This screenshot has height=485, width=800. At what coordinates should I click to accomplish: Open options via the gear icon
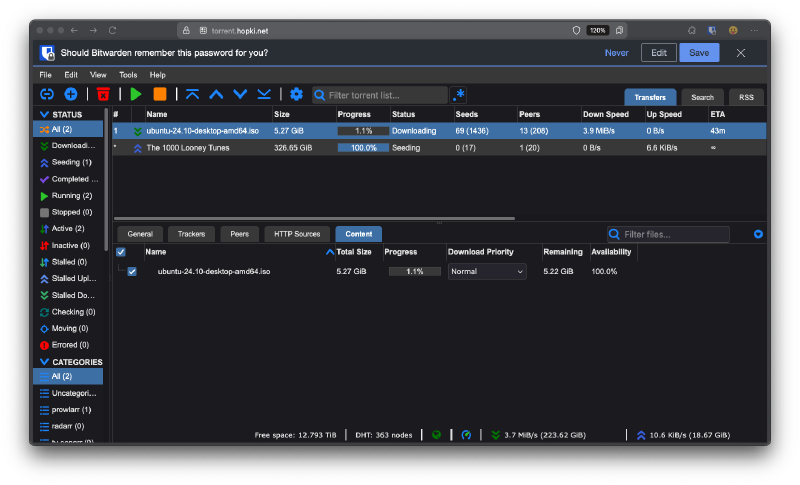(x=296, y=94)
